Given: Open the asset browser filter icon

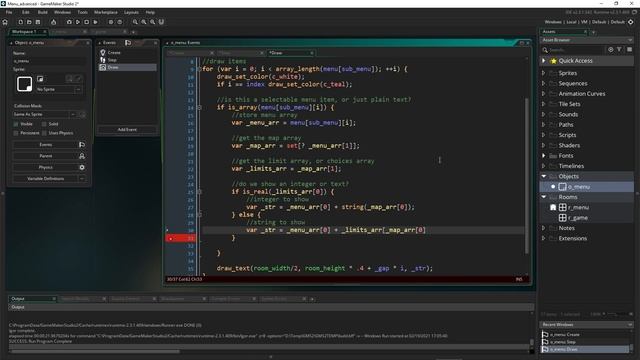Looking at the screenshot, I should tap(619, 49).
